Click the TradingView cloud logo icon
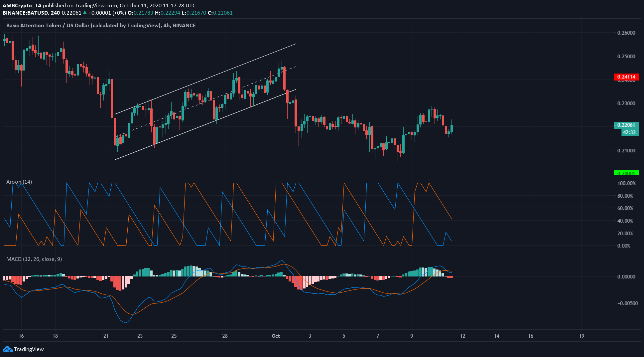The width and height of the screenshot is (644, 357). coord(8,349)
